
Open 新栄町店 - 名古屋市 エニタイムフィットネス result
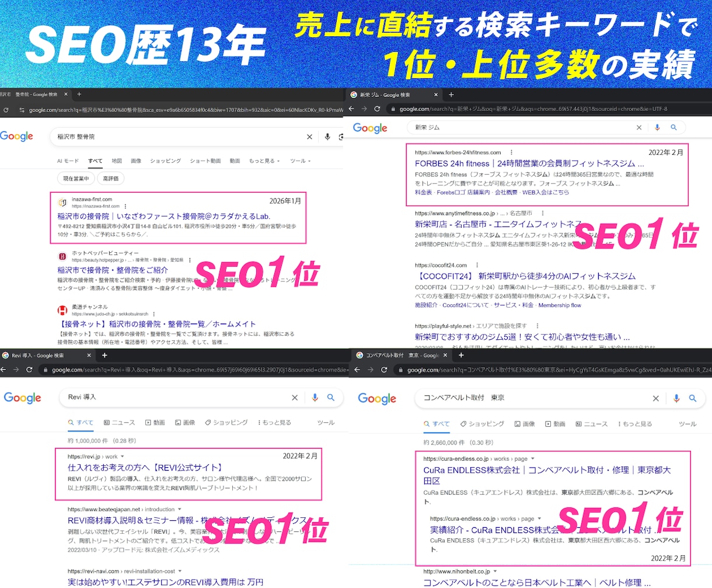498,224
